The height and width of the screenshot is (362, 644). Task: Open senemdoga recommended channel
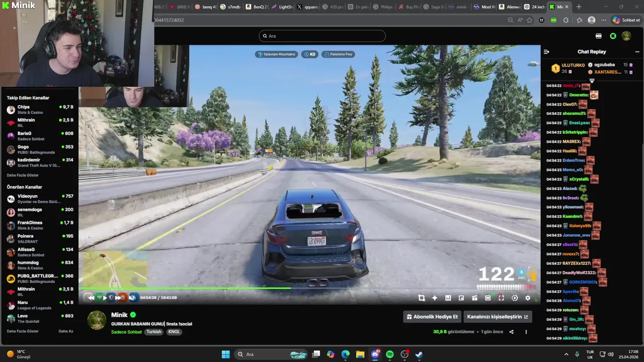40,212
